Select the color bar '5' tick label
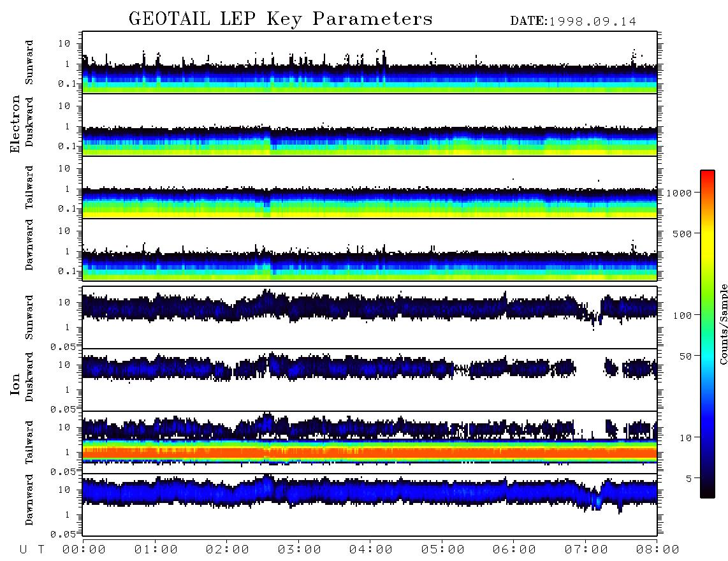The height and width of the screenshot is (561, 728). click(x=689, y=479)
